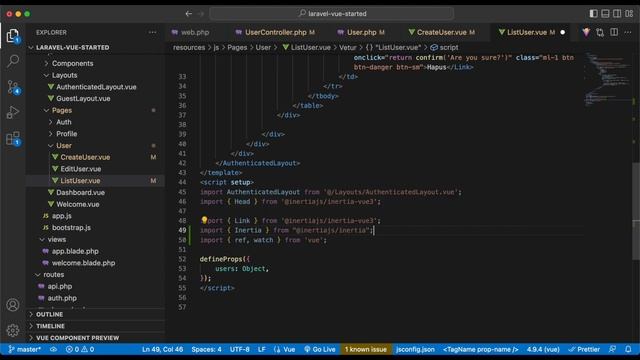This screenshot has width=640, height=360.
Task: Collapse the LARAVEL-VUE-STARTED root folder
Action: pyautogui.click(x=72, y=47)
